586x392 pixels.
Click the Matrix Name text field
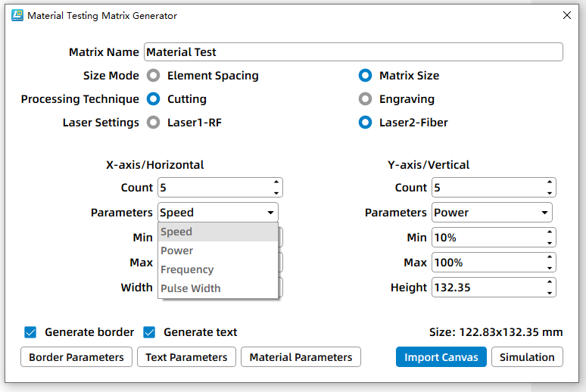(x=353, y=52)
